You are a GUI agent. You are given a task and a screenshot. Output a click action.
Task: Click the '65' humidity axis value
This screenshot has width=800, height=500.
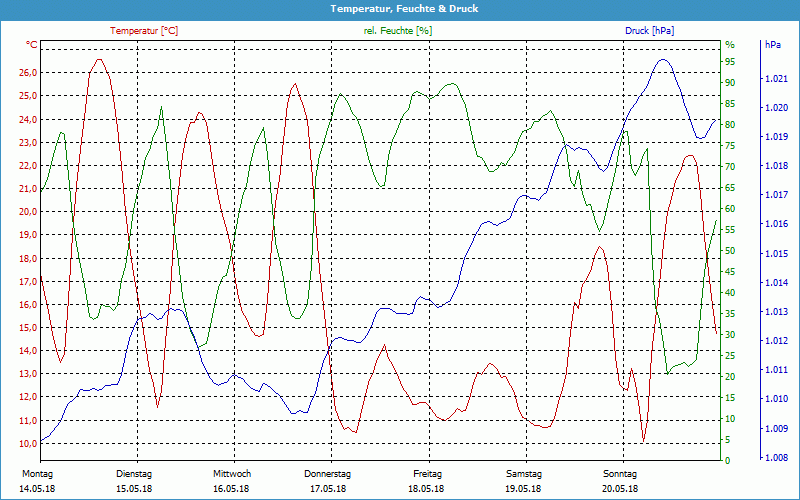click(x=730, y=188)
